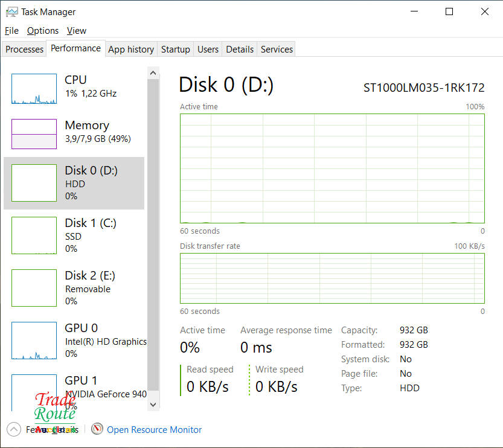Screen dimensions: 503x448
Task: Select the CPU usage graph thumbnail
Action: (x=34, y=89)
